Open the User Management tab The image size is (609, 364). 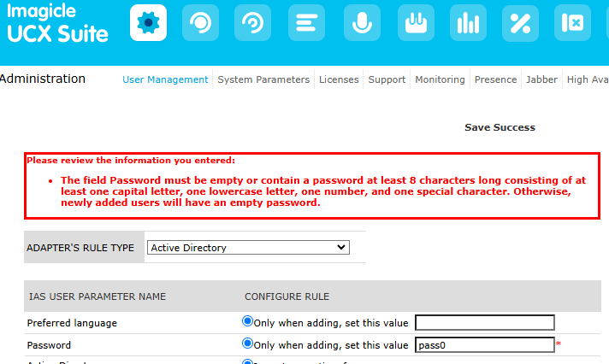(x=165, y=79)
